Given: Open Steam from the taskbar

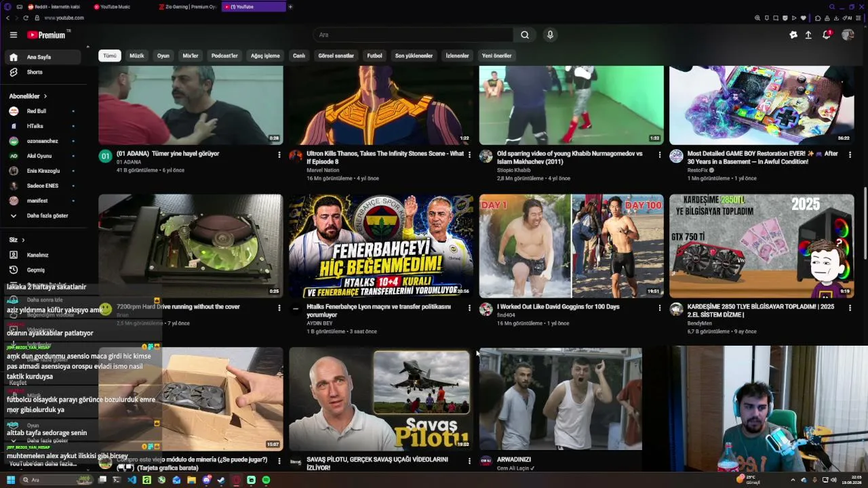Looking at the screenshot, I should 221,480.
